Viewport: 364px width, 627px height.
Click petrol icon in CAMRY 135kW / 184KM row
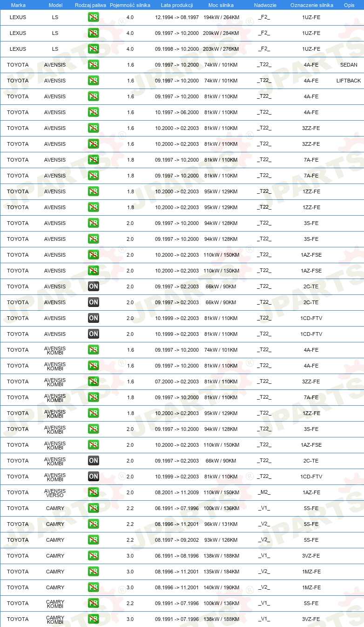(x=93, y=572)
